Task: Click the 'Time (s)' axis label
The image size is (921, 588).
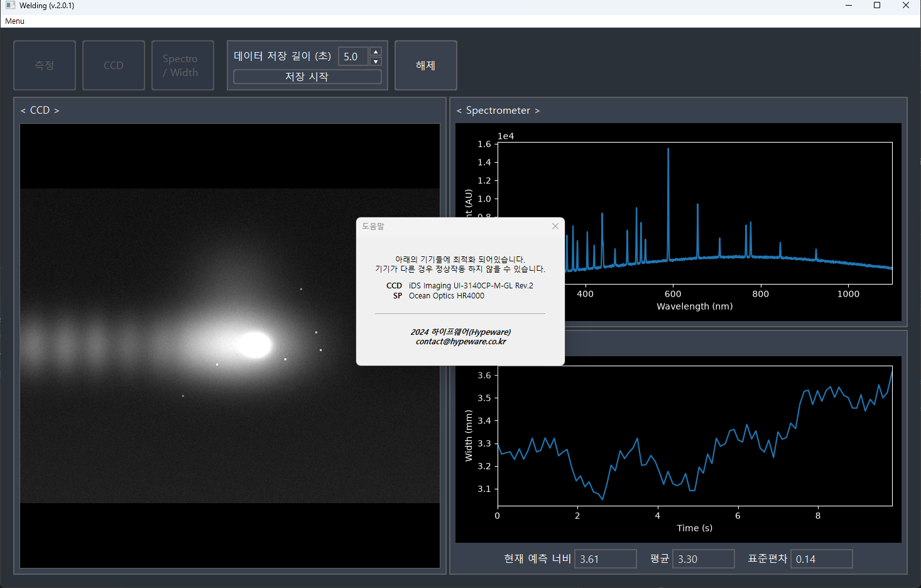Action: pyautogui.click(x=695, y=528)
